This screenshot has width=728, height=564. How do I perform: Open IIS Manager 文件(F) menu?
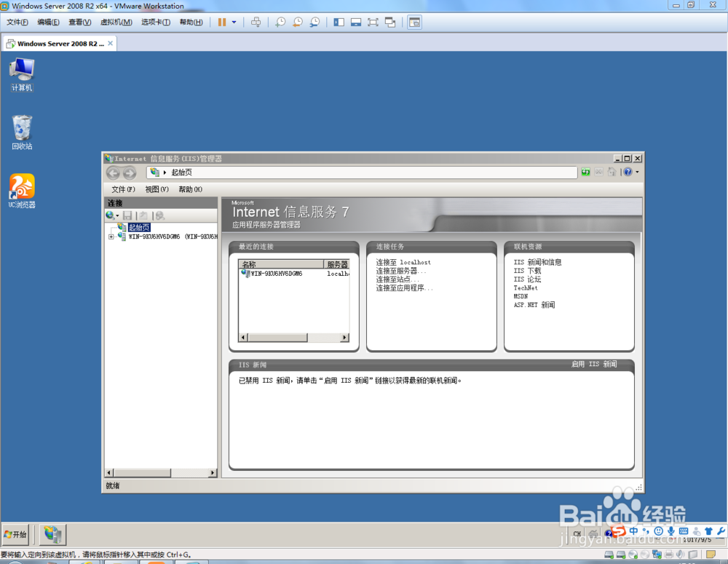123,189
